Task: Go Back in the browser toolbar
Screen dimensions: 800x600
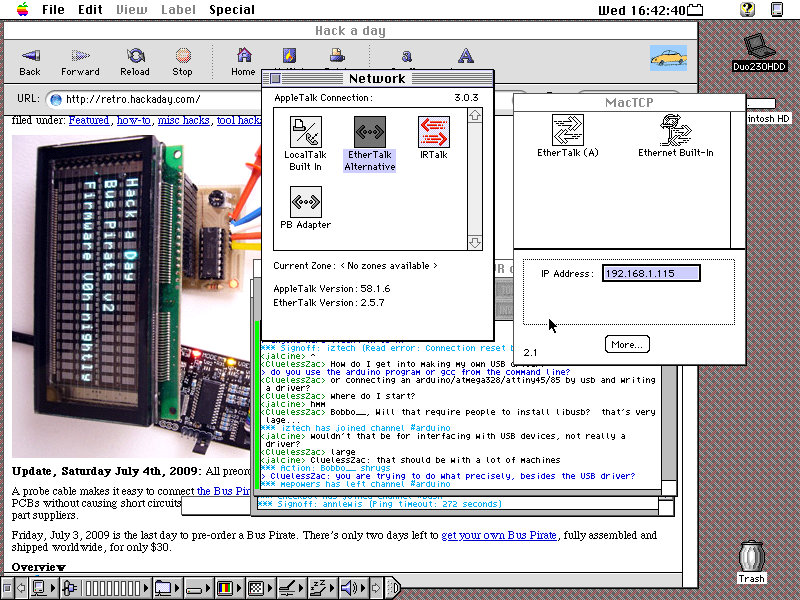Action: [30, 62]
